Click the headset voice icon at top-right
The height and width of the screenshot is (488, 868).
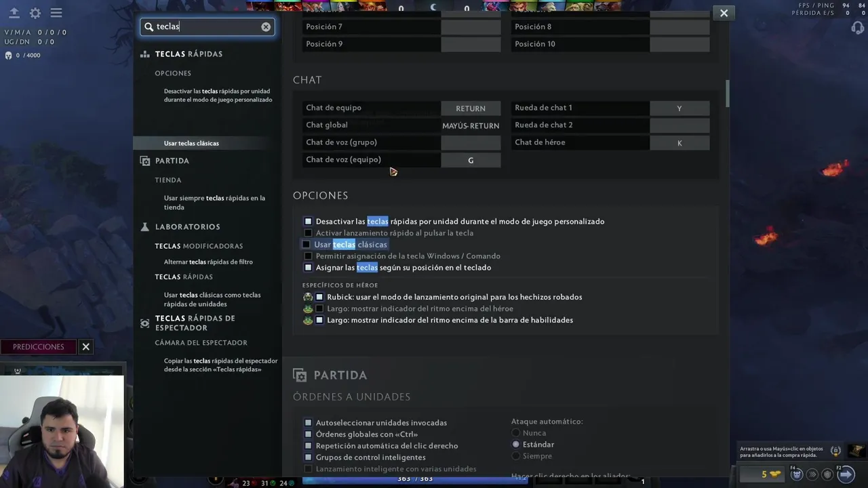[857, 28]
